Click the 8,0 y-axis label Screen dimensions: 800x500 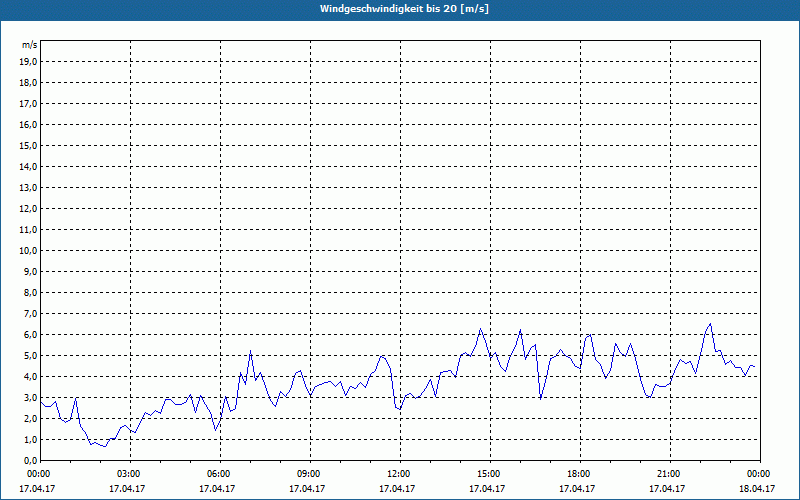[x=31, y=292]
